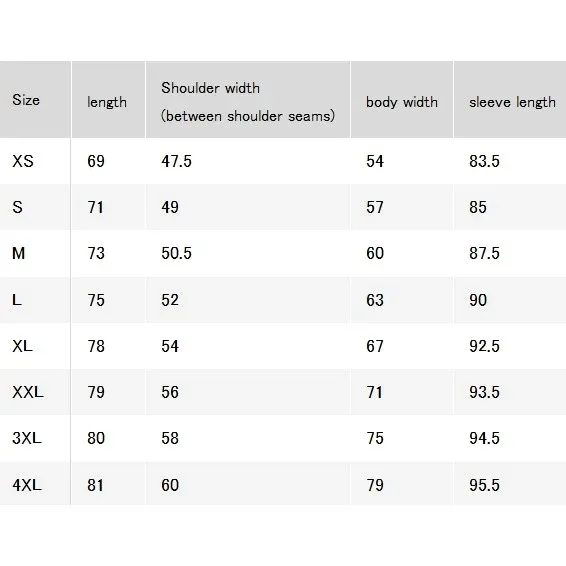Select the XS size row label
Viewport: 566px width, 566px height.
click(23, 161)
